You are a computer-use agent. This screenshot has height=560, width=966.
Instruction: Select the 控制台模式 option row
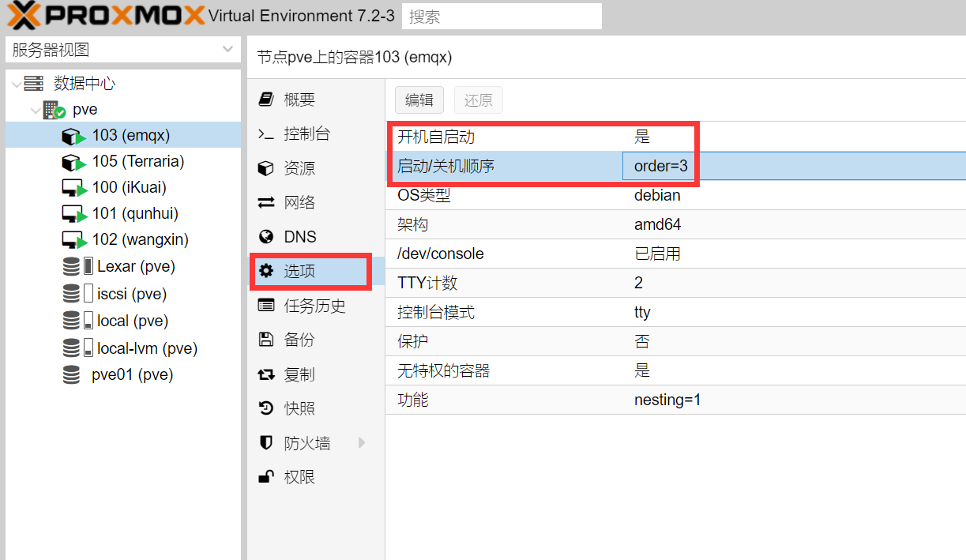coord(676,312)
